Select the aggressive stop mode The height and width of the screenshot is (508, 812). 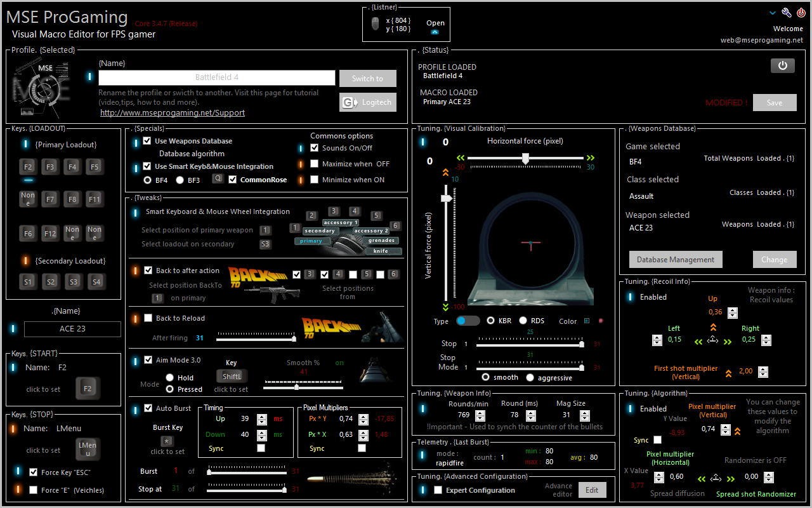click(x=530, y=377)
